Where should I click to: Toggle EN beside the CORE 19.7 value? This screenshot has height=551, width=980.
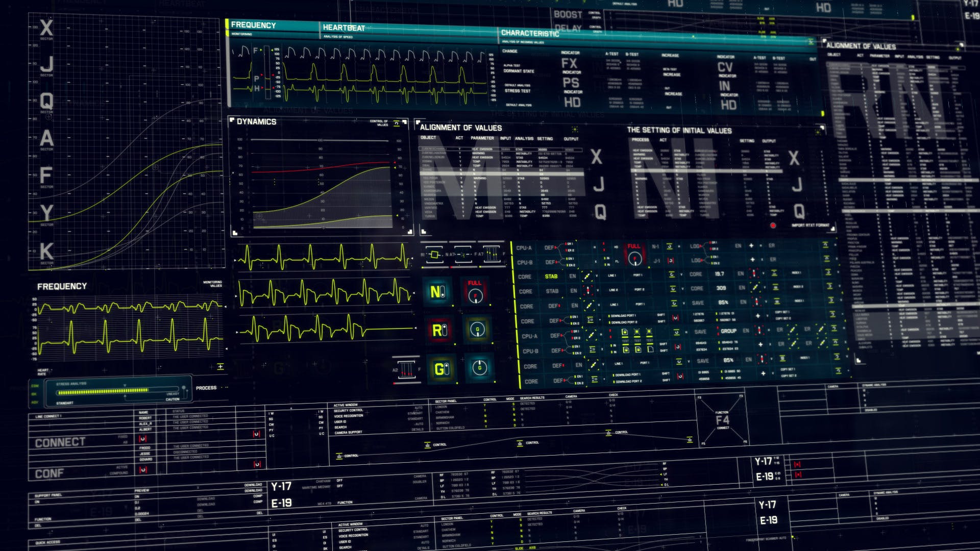[740, 274]
